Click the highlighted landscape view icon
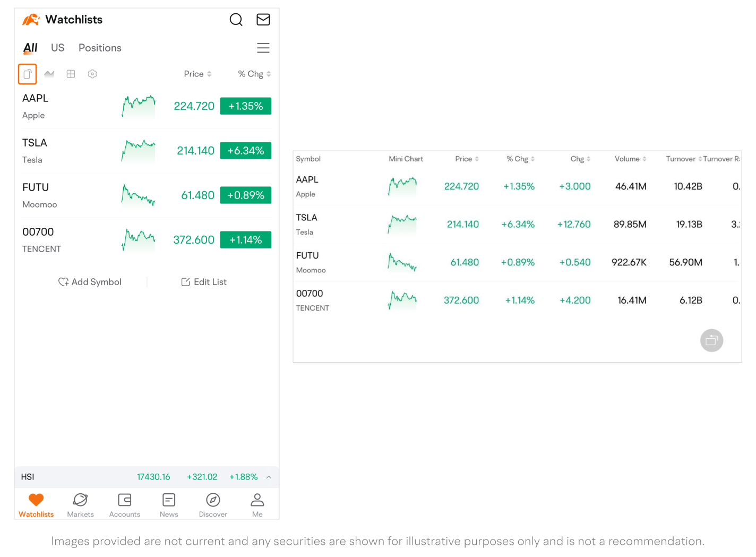The width and height of the screenshot is (756, 557). 27,74
